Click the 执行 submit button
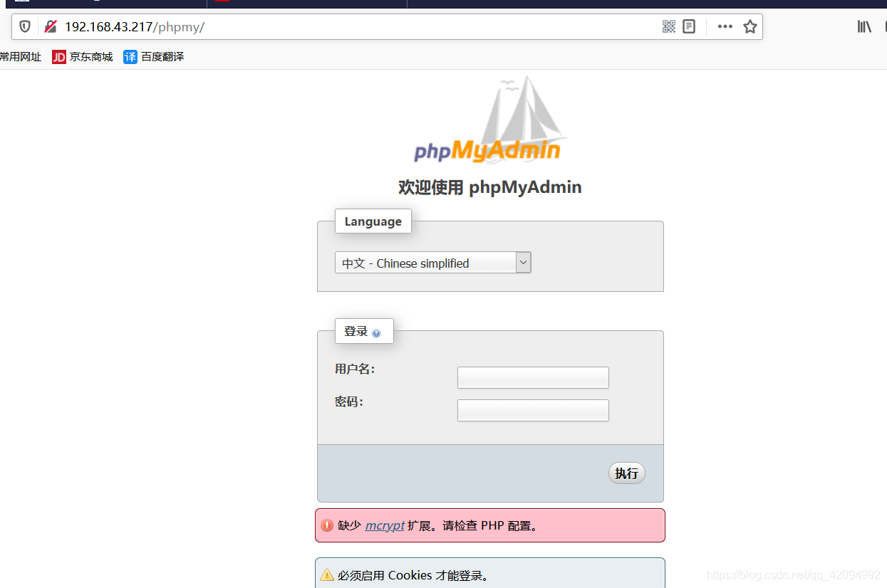Screen dimensions: 887x588 point(627,473)
